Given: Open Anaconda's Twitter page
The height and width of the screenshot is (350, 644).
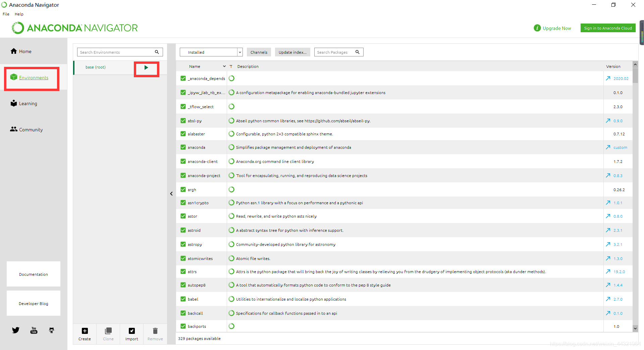Looking at the screenshot, I should click(x=16, y=330).
